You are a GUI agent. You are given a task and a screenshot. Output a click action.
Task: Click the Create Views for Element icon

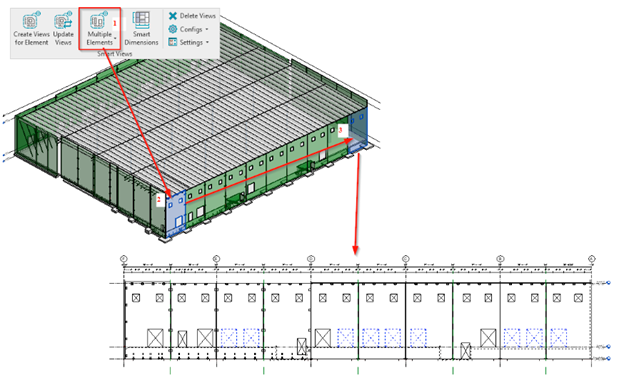(x=31, y=20)
